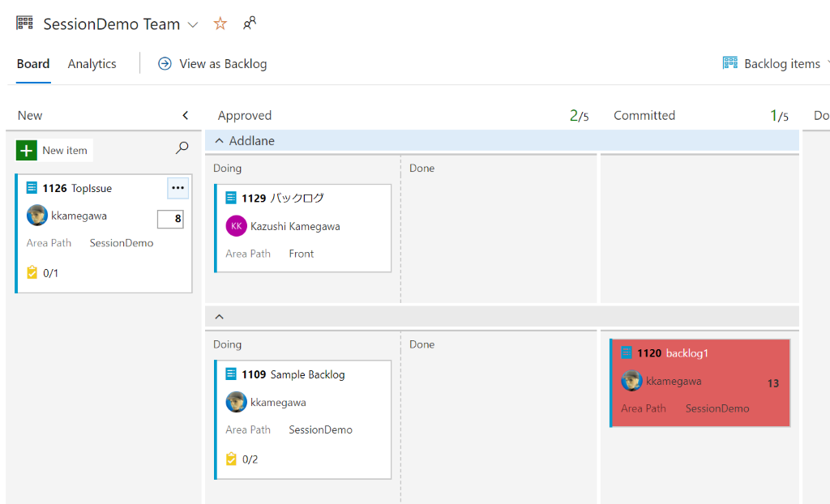This screenshot has height=504, width=830.
Task: Open the ellipsis menu on card 1126
Action: tap(178, 188)
